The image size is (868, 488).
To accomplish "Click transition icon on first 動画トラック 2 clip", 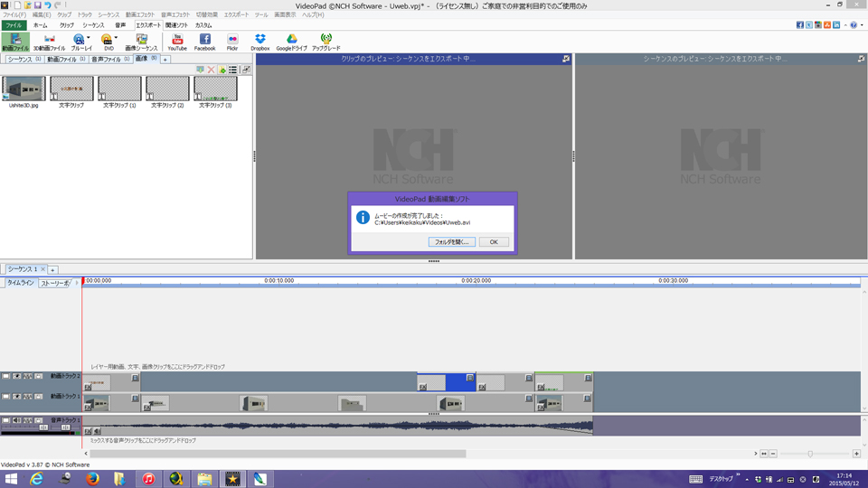I will [x=135, y=378].
